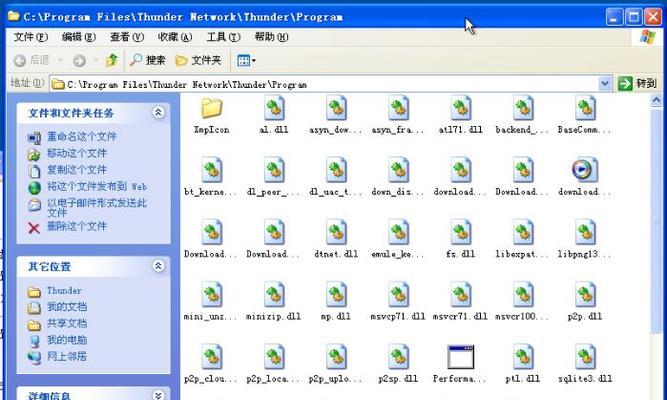Viewport: 667px width, 400px height.
Task: Click 复制这个文件 task link
Action: coord(77,170)
